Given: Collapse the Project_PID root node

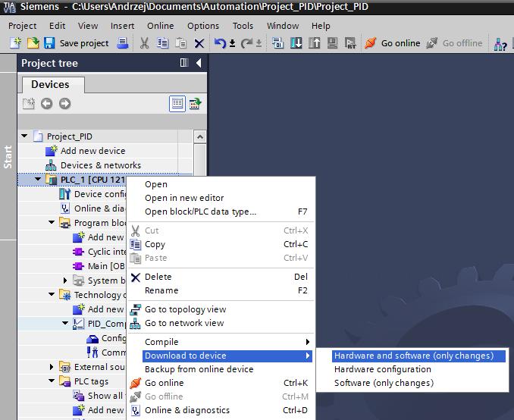Looking at the screenshot, I should pos(24,136).
